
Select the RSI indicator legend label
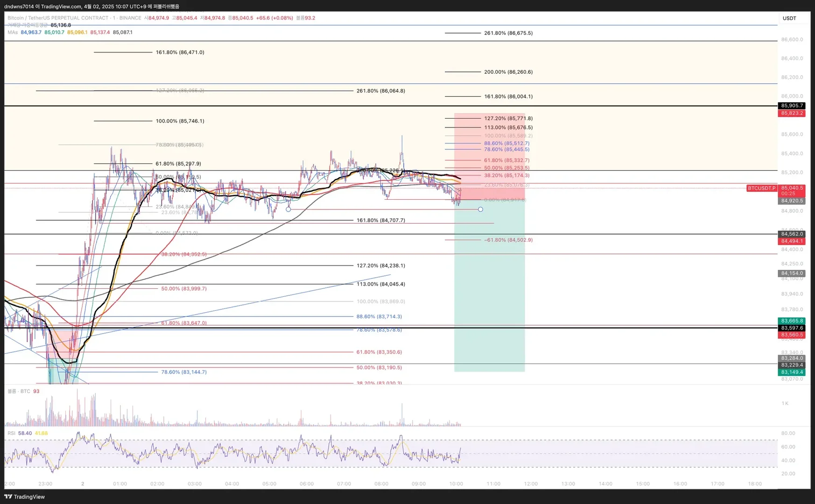click(x=11, y=433)
